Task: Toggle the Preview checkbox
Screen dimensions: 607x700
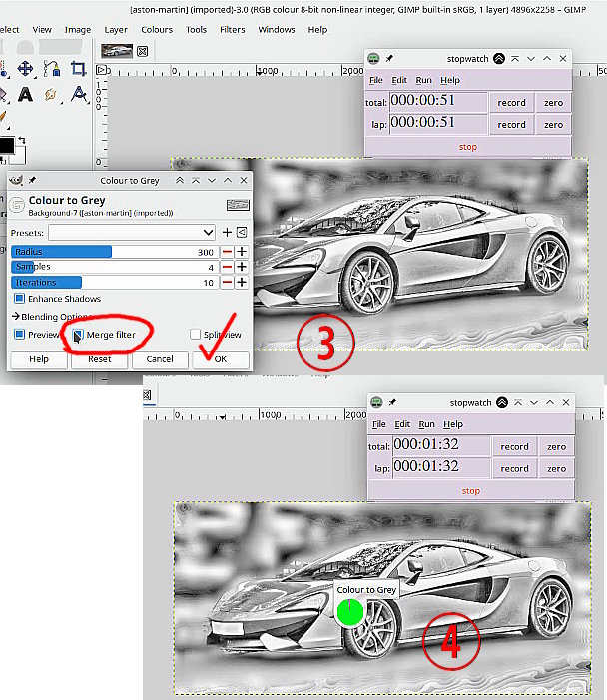Action: pos(19,334)
